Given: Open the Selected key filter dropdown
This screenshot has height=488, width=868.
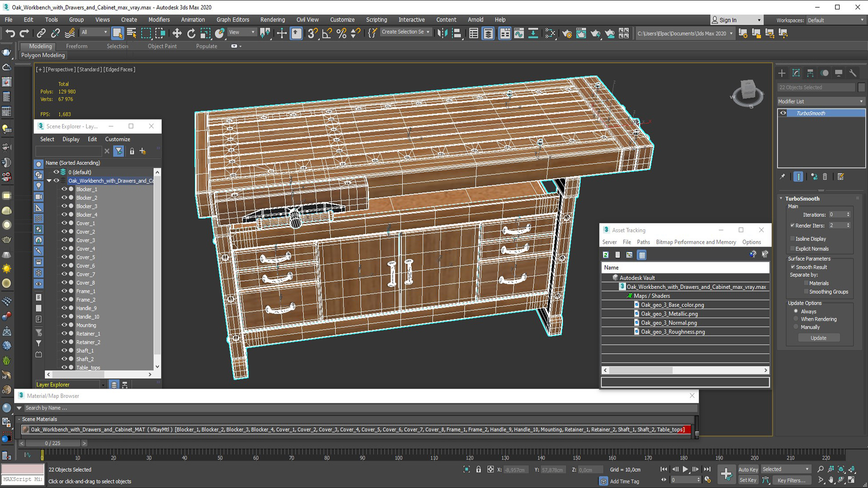Looking at the screenshot, I should click(786, 469).
